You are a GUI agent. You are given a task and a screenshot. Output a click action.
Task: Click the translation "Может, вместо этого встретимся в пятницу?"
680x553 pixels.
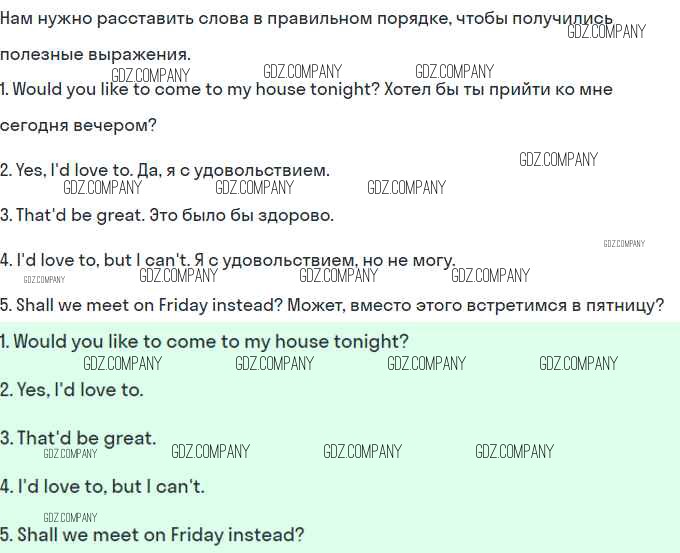tap(476, 305)
